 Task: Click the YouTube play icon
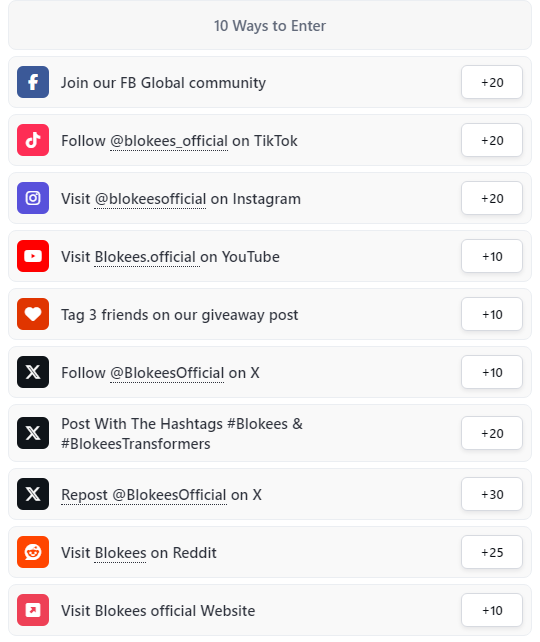[33, 256]
